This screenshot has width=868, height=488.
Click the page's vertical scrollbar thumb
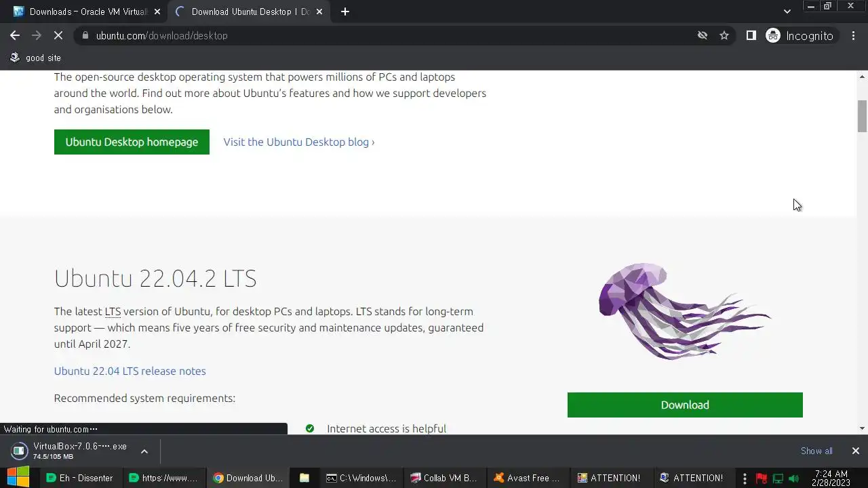pyautogui.click(x=862, y=116)
